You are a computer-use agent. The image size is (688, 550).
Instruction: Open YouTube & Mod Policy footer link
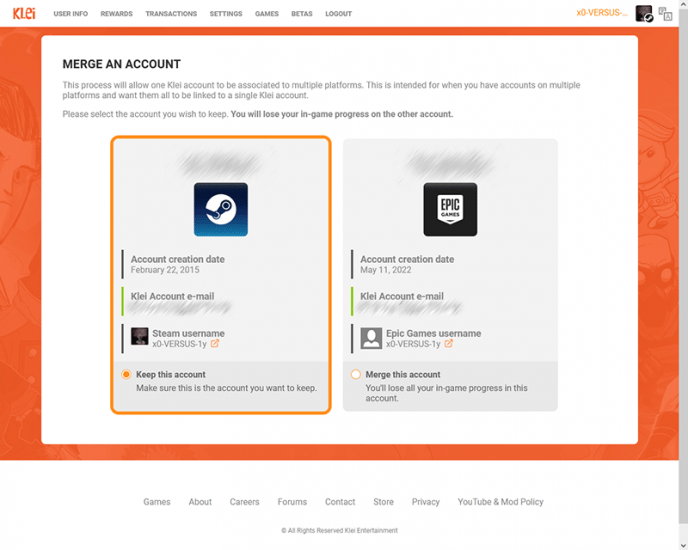[501, 502]
